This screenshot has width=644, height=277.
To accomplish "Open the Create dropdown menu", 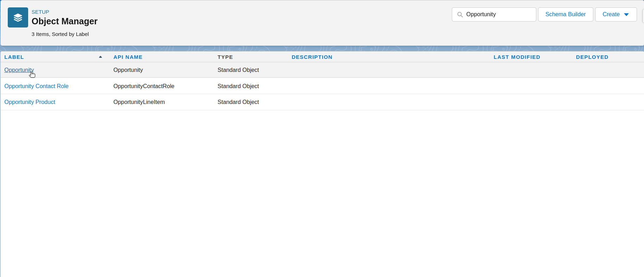I will pos(616,14).
